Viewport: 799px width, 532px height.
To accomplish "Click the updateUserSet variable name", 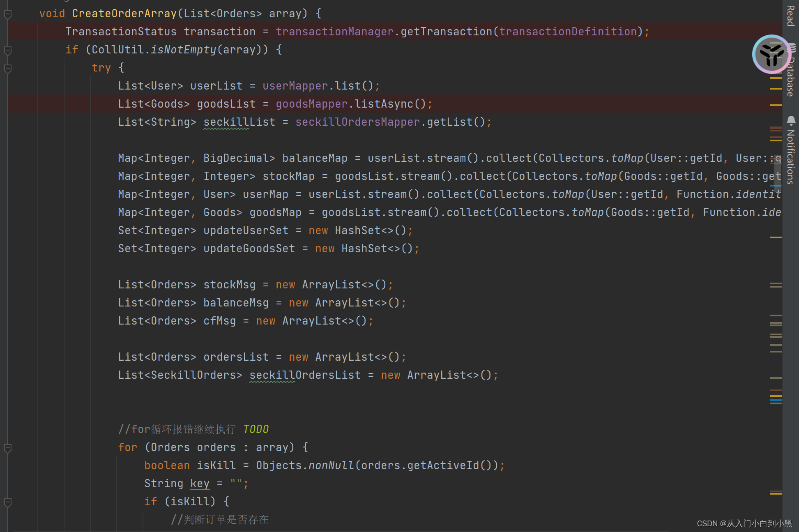I will pyautogui.click(x=246, y=230).
